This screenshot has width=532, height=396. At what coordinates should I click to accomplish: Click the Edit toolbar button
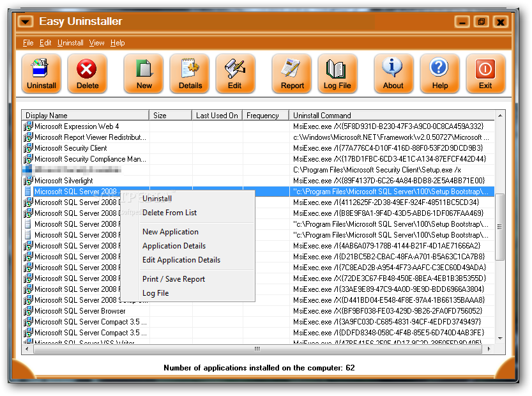[235, 73]
